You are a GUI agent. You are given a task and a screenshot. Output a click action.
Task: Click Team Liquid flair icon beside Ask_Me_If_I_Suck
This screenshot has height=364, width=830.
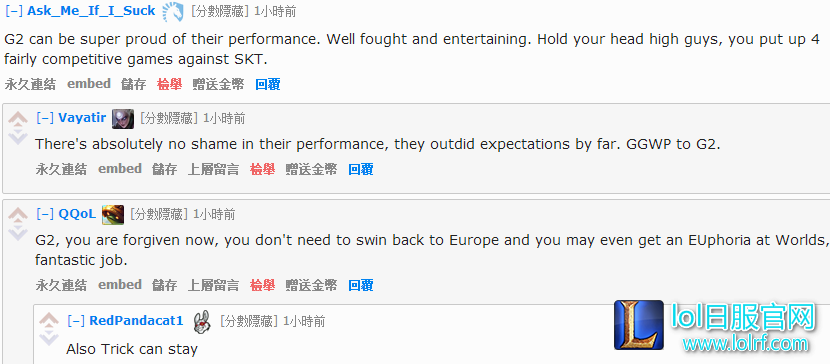click(173, 12)
